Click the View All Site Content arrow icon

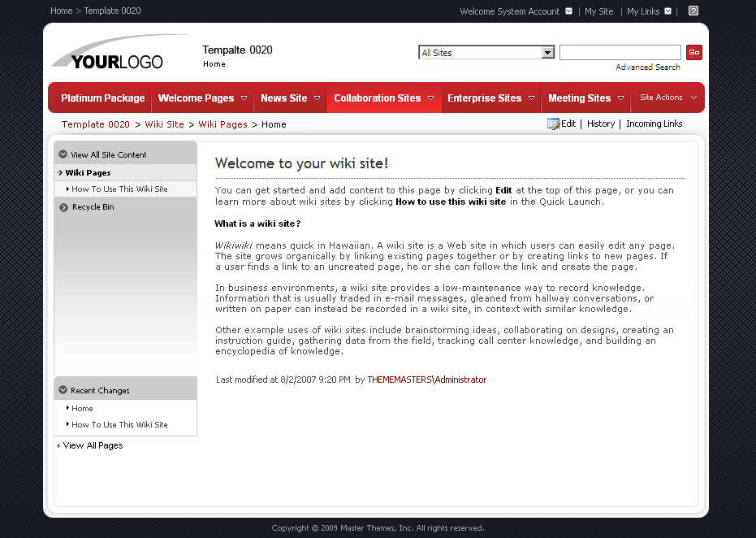[x=63, y=153]
